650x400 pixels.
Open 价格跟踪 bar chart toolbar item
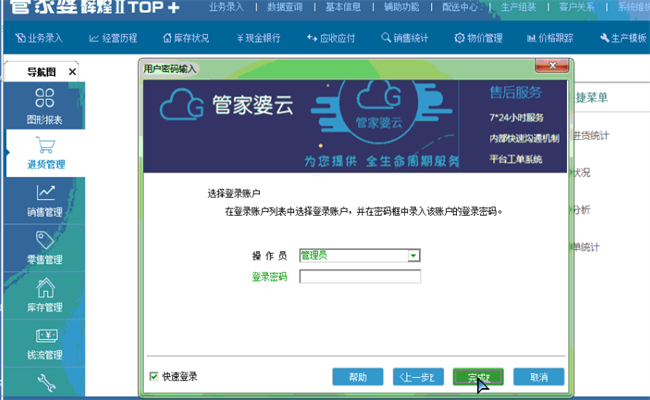point(550,38)
